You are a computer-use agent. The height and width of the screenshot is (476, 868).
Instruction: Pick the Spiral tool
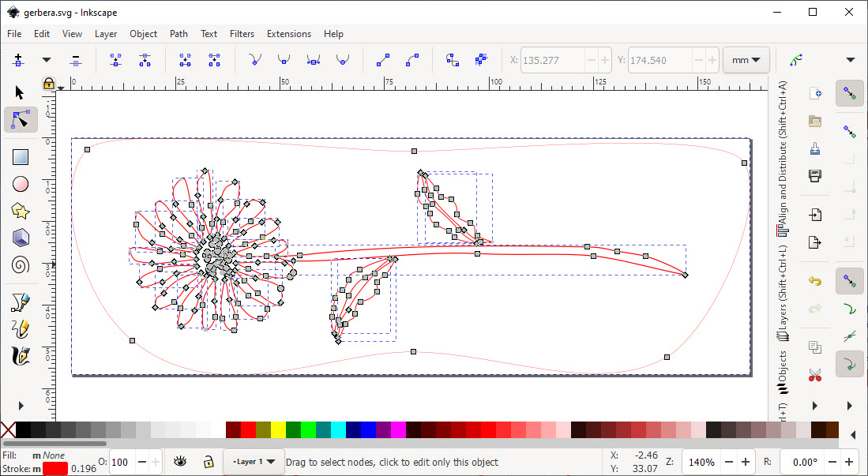[x=21, y=265]
